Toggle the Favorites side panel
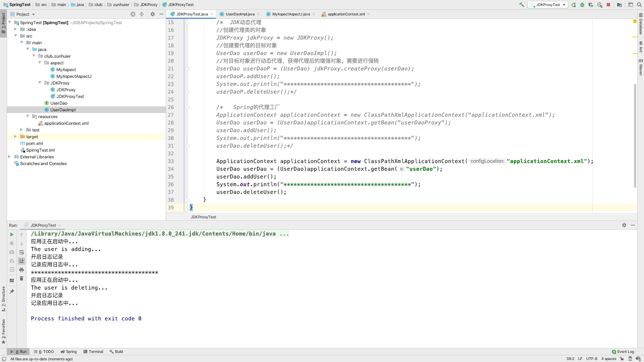 tap(3, 331)
